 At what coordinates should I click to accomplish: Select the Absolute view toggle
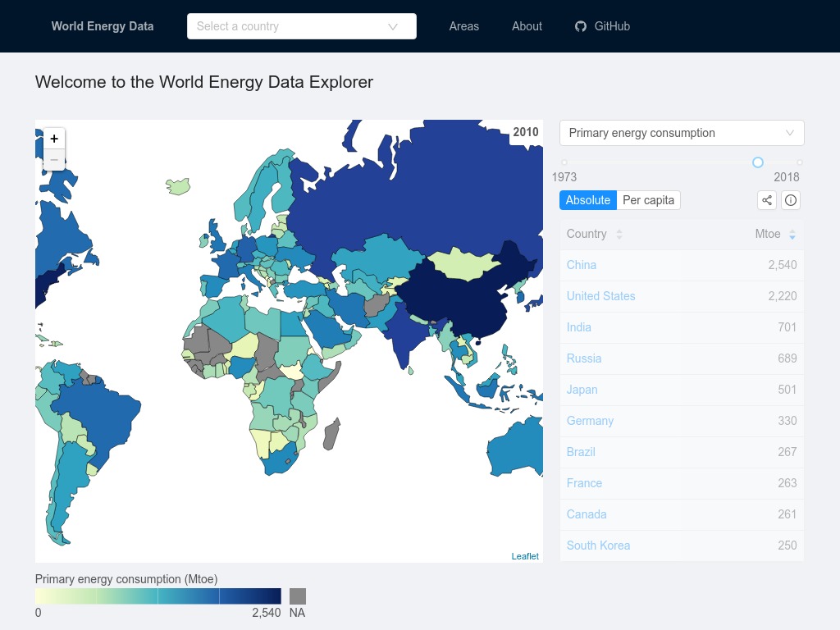pyautogui.click(x=587, y=200)
